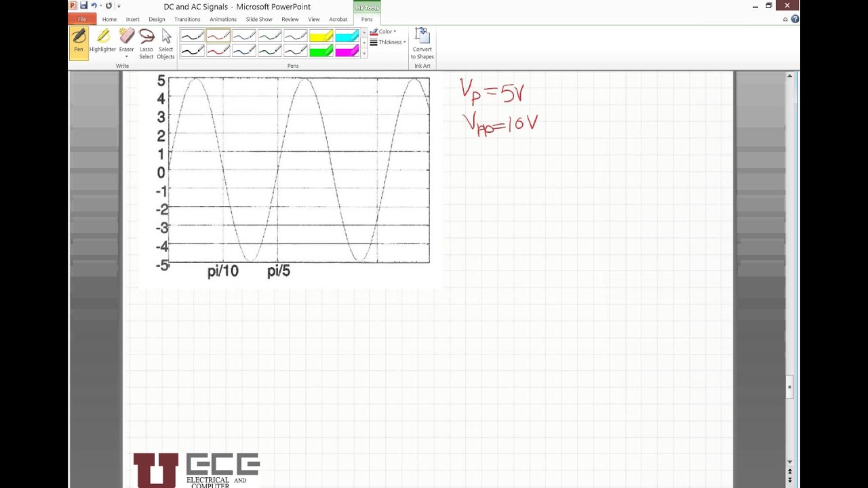Activate the Lasso Select tool
The image size is (868, 488).
click(146, 43)
